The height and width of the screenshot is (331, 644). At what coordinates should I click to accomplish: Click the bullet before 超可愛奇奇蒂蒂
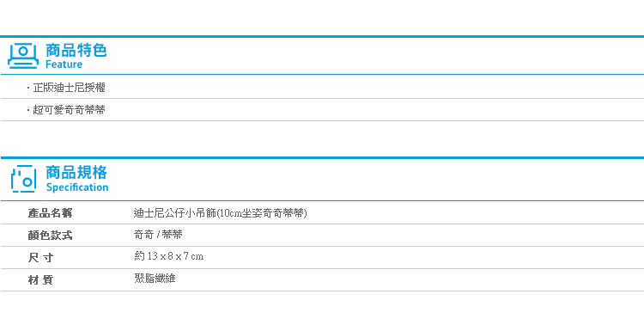point(28,110)
